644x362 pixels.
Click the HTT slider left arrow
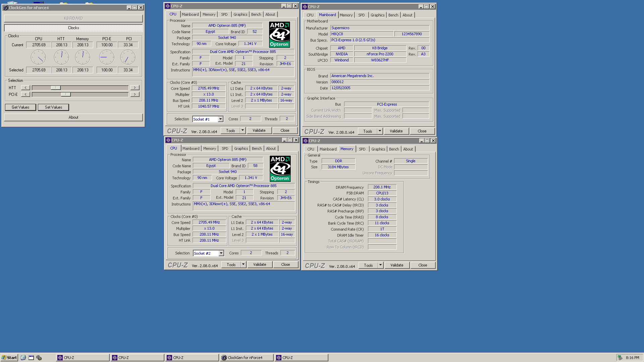(x=25, y=87)
